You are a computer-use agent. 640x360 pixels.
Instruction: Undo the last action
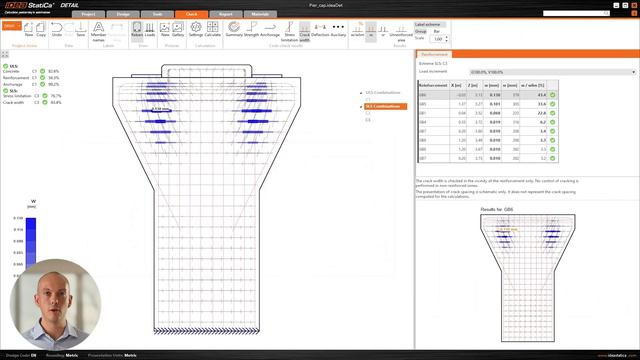57,29
